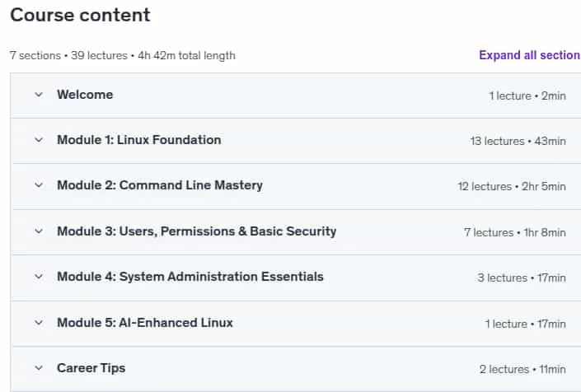Expand the Career Tips chevron
581x392 pixels.
[39, 368]
